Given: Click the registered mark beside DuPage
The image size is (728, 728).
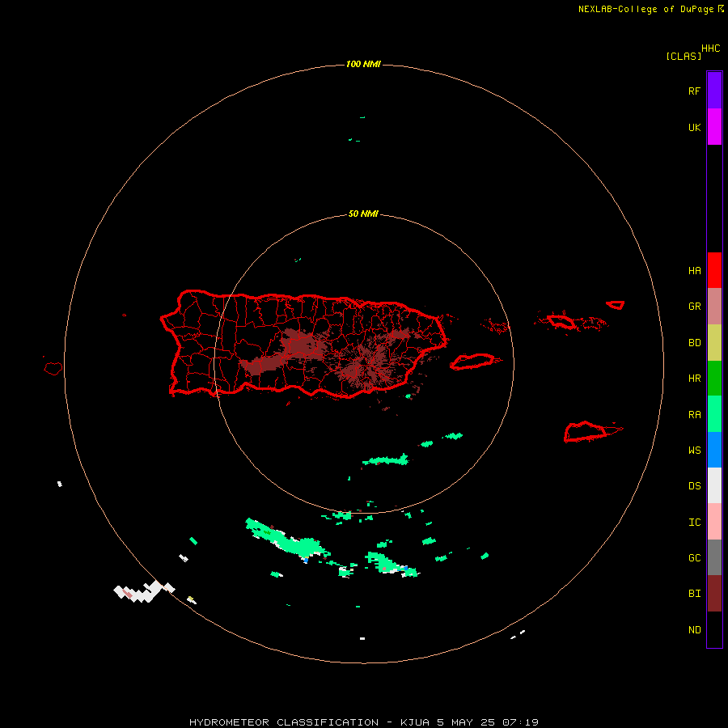Looking at the screenshot, I should pyautogui.click(x=721, y=8).
